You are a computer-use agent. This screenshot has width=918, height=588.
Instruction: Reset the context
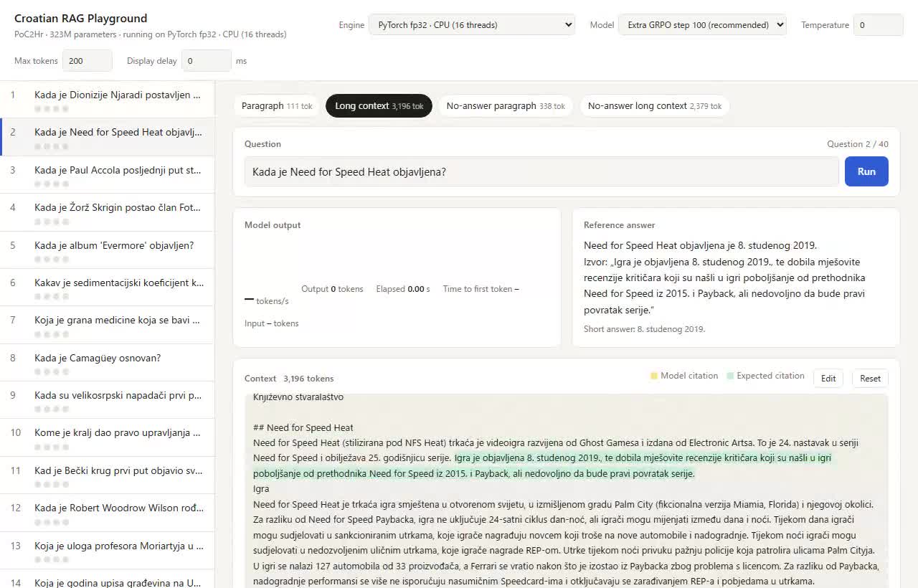coord(870,379)
